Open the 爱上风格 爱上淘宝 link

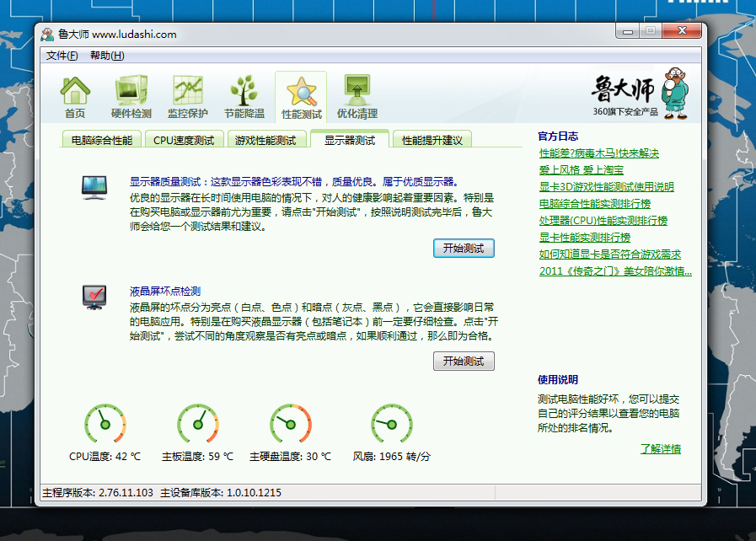[581, 170]
